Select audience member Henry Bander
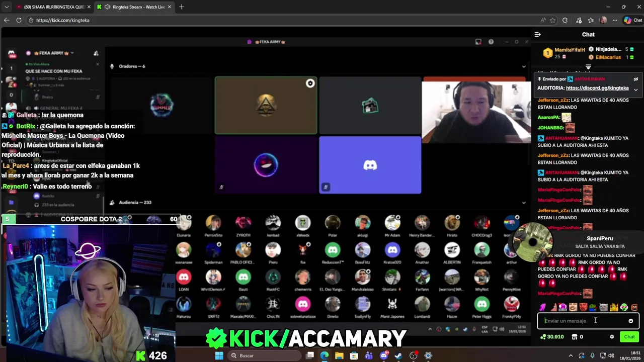The height and width of the screenshot is (362, 644). [x=422, y=225]
